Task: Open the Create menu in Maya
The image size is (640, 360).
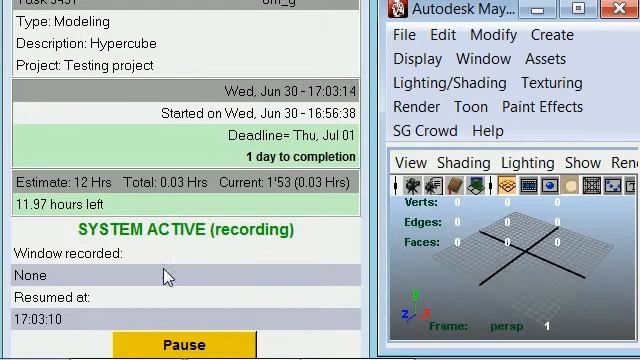Action: (552, 35)
